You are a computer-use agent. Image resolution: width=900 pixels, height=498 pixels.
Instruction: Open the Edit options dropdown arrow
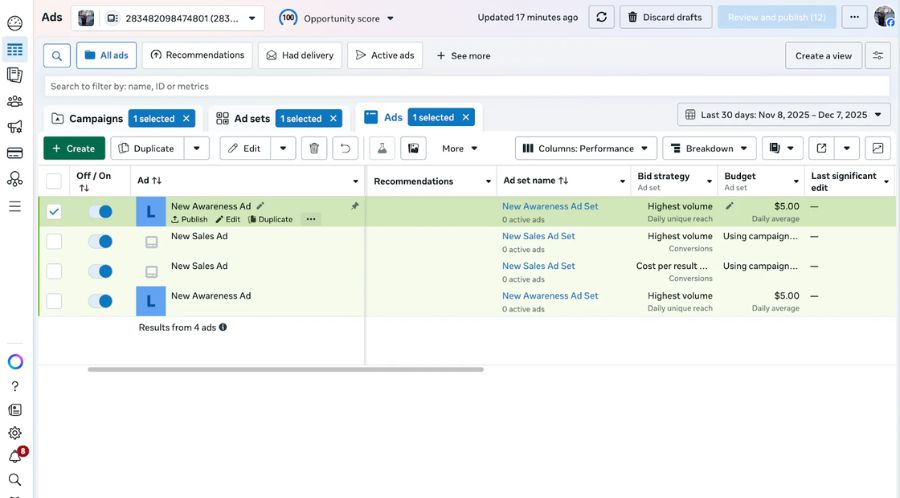point(283,148)
